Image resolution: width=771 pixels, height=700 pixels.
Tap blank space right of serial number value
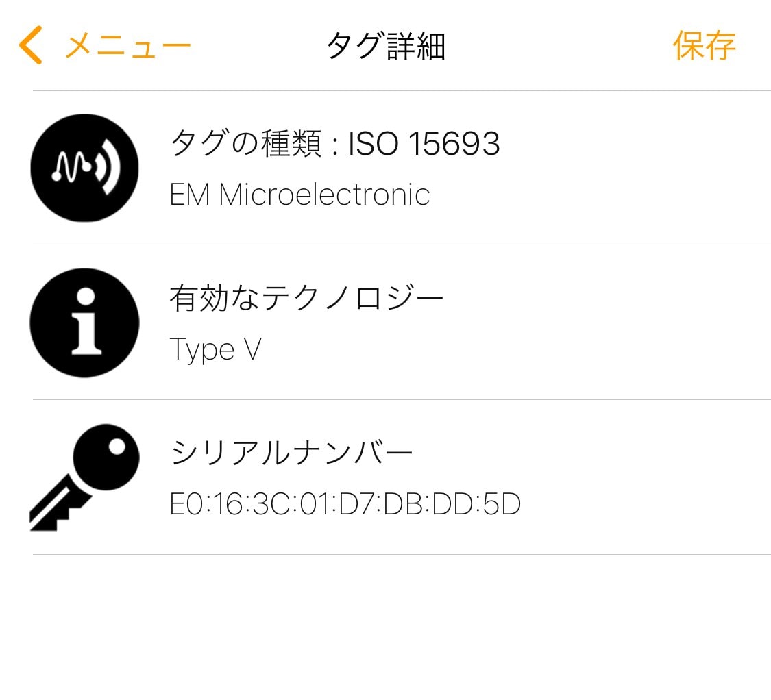point(644,504)
